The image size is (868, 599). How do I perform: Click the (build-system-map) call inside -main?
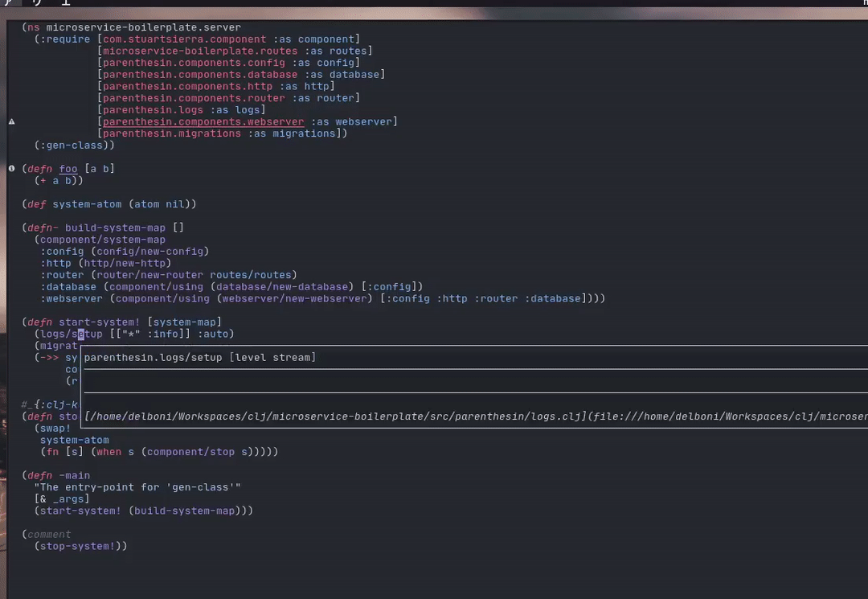(x=187, y=511)
